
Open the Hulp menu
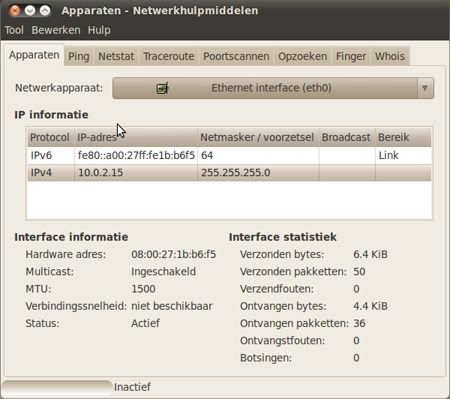click(x=99, y=30)
